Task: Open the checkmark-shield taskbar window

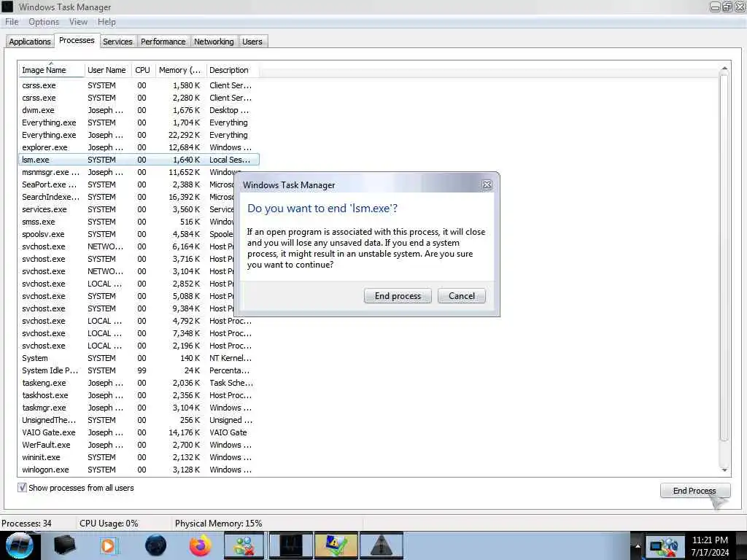Action: click(x=336, y=545)
